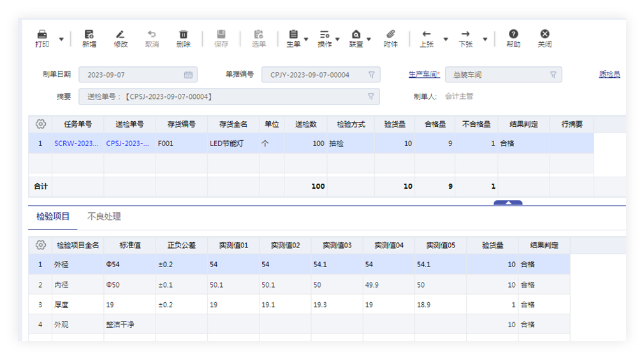Open the calendar icon in date field

pos(188,75)
